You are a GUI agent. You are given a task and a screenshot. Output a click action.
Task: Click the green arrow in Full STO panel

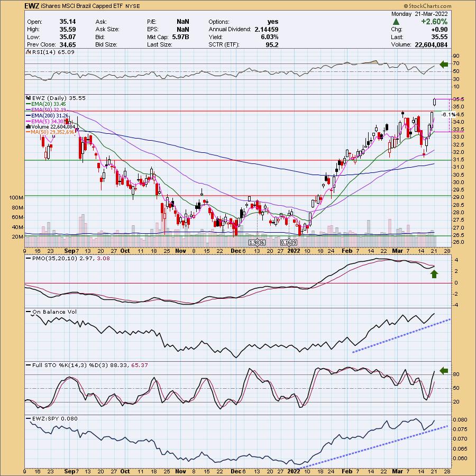(444, 370)
